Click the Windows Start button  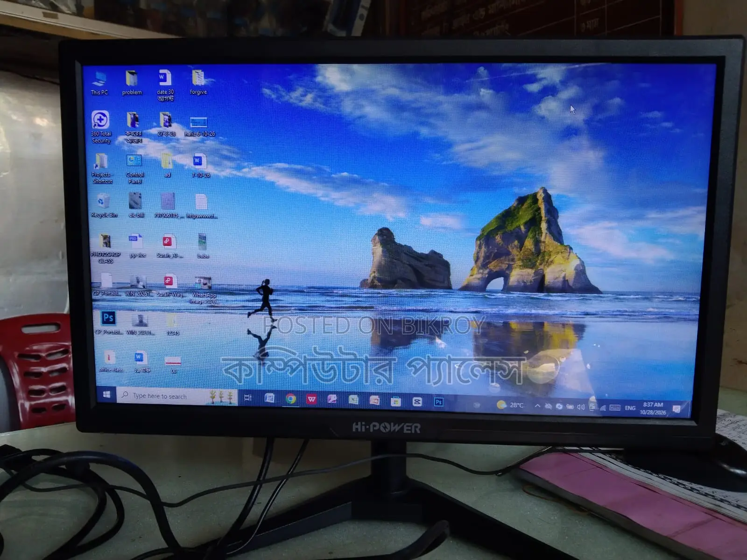[x=106, y=395]
